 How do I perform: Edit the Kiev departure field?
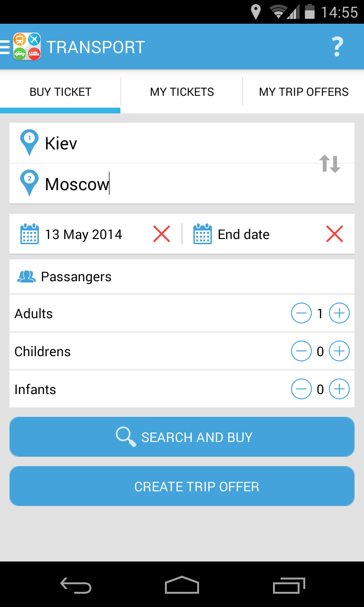(x=166, y=143)
